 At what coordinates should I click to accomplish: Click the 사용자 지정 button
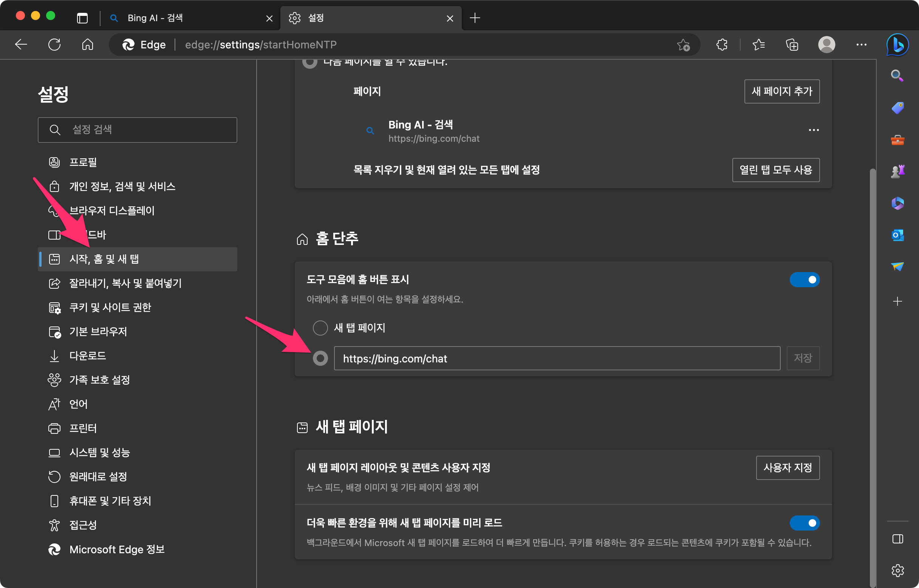787,467
